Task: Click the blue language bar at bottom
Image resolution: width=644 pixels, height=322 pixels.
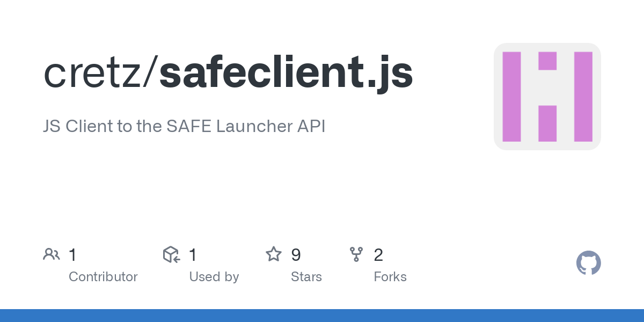Action: point(322,316)
